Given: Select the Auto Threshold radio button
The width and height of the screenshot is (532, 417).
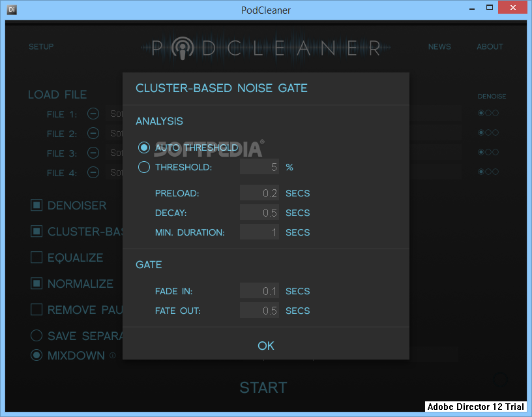Looking at the screenshot, I should (x=144, y=147).
